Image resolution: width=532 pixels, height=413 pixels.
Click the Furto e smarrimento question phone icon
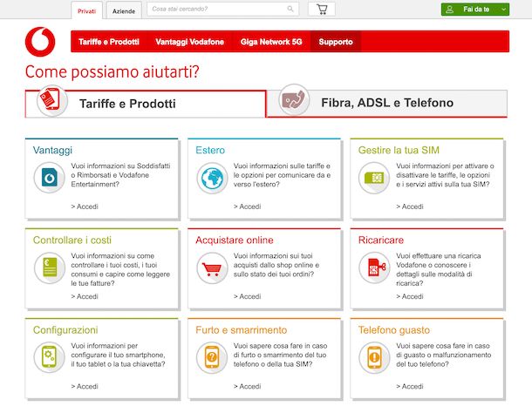point(212,358)
